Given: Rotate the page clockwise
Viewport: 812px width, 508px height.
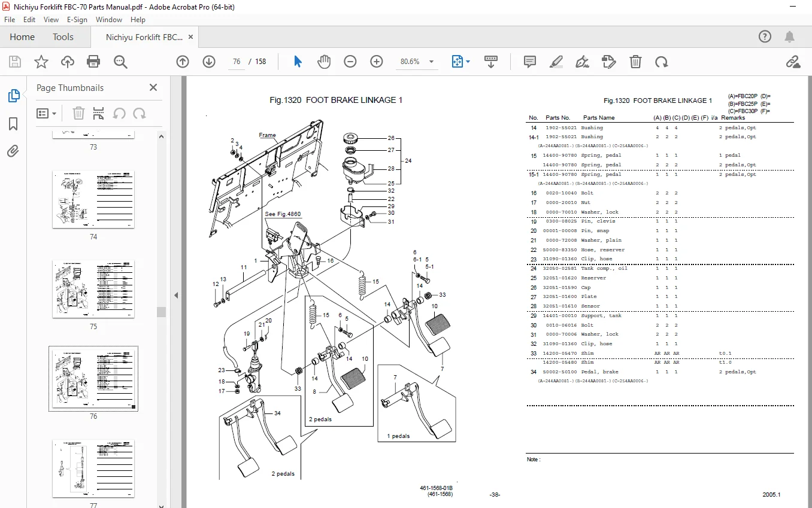Looking at the screenshot, I should click(x=661, y=62).
